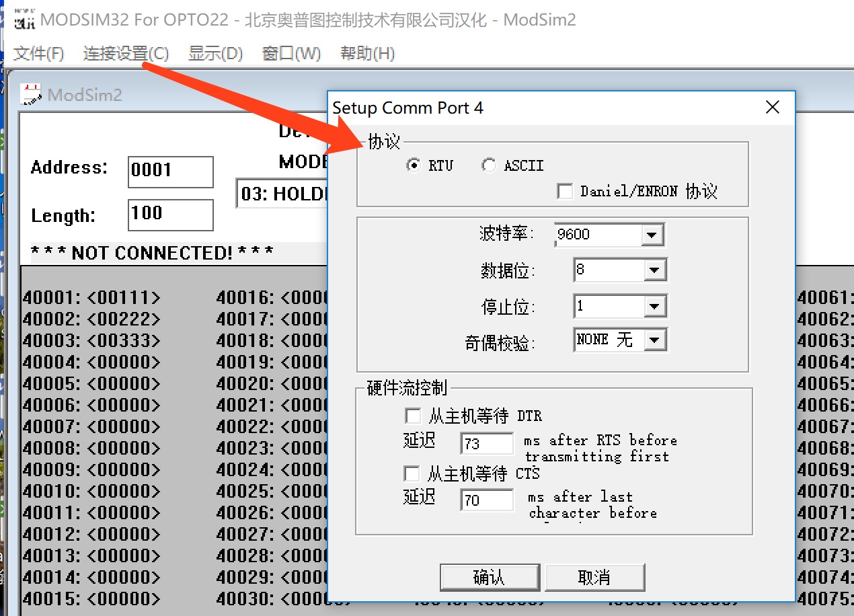Open the 文件(F) menu
Viewport: 854px width, 616px height.
coord(39,54)
